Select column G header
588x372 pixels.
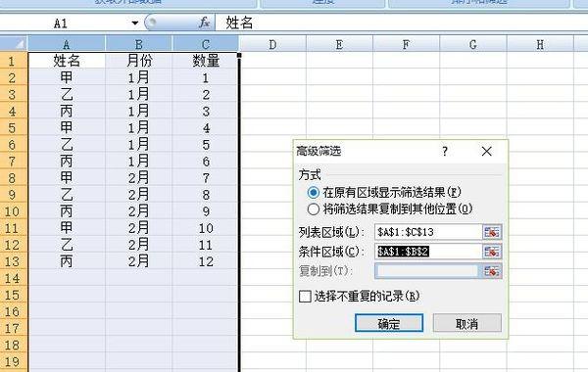coord(473,44)
